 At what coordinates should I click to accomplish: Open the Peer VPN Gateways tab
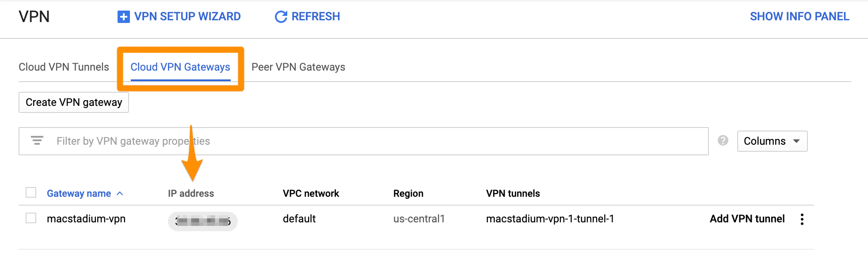(x=298, y=67)
